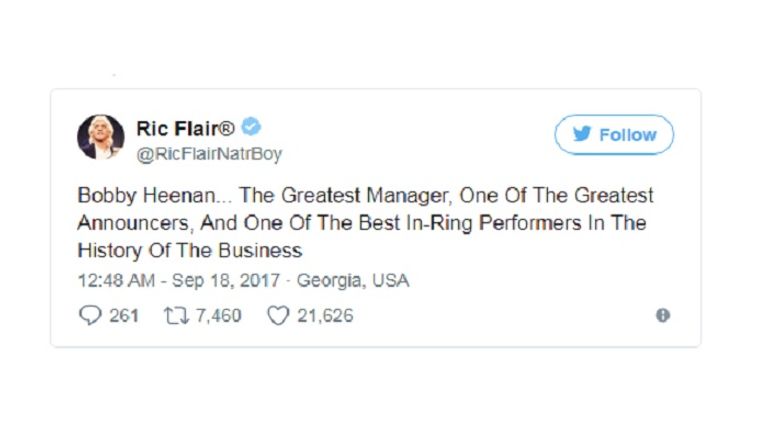Click the registered trademark symbol after Ric Flair
This screenshot has width=768, height=439.
(230, 128)
